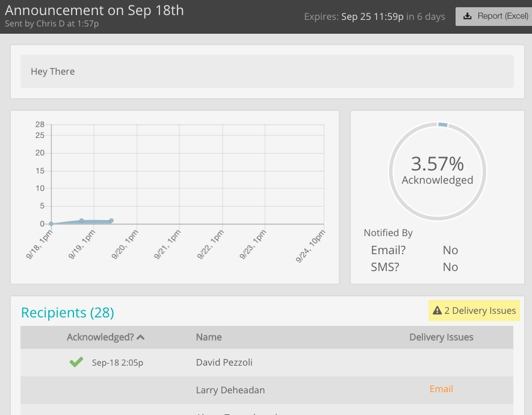Click the Recipients (28) heading
Image resolution: width=532 pixels, height=415 pixels.
click(x=67, y=313)
